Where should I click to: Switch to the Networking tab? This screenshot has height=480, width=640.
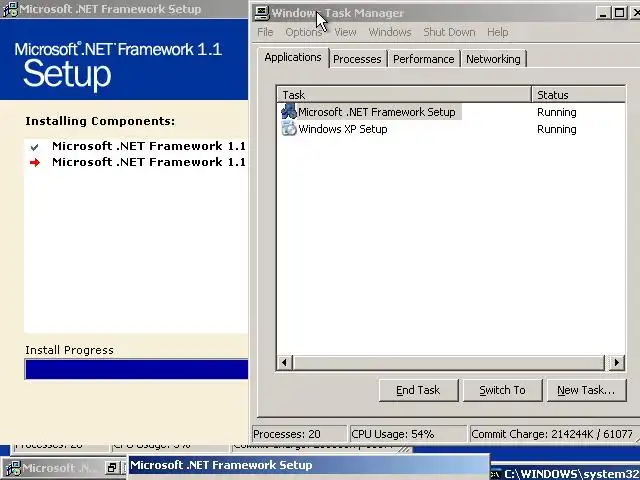[493, 59]
